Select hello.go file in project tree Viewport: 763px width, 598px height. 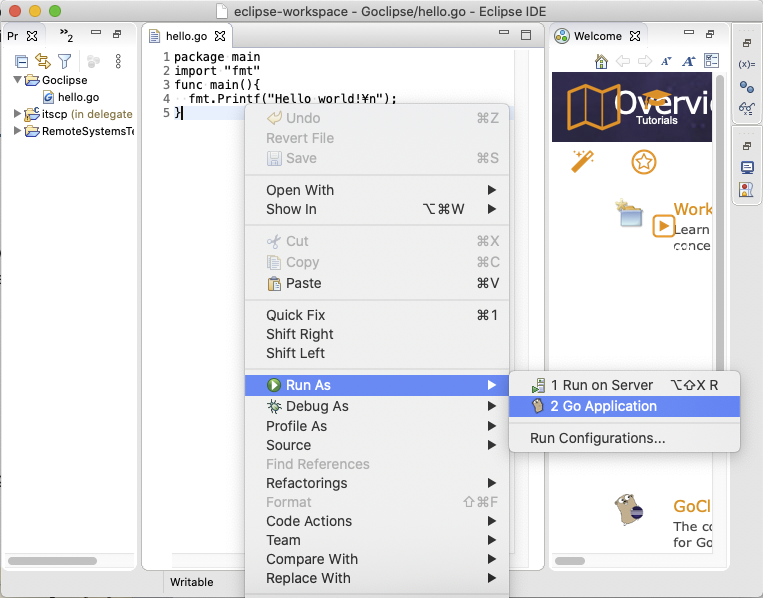pyautogui.click(x=78, y=97)
